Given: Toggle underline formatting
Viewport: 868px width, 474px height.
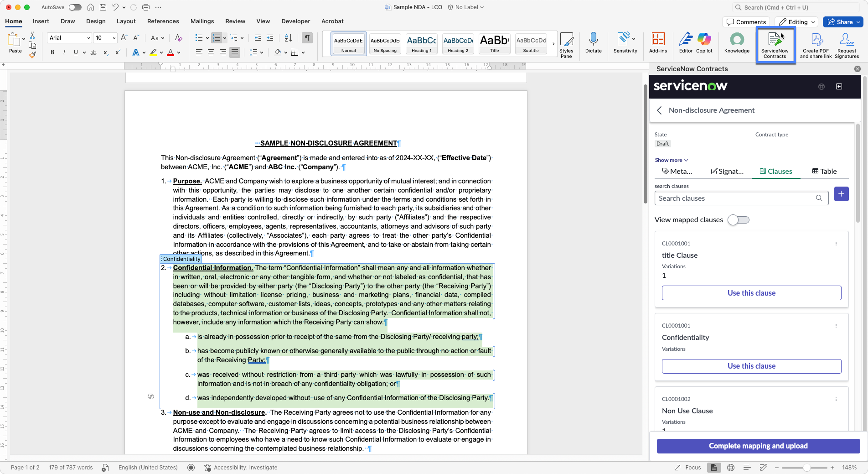Looking at the screenshot, I should (76, 52).
